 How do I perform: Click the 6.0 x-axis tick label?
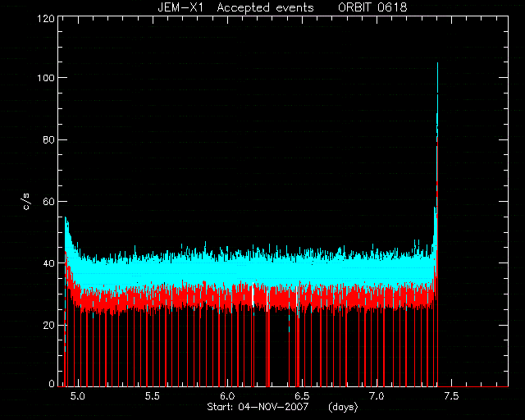[227, 396]
